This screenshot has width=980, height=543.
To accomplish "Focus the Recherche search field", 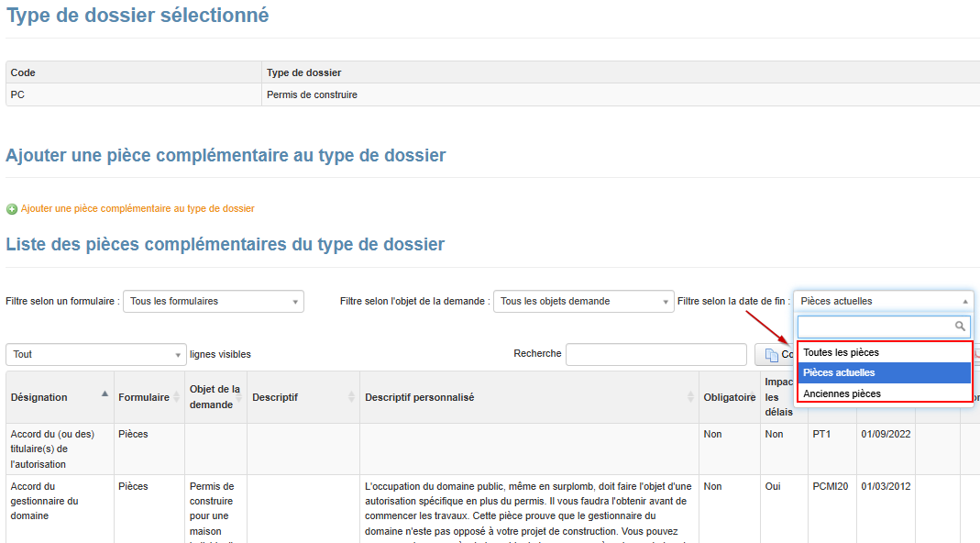I will pos(655,354).
